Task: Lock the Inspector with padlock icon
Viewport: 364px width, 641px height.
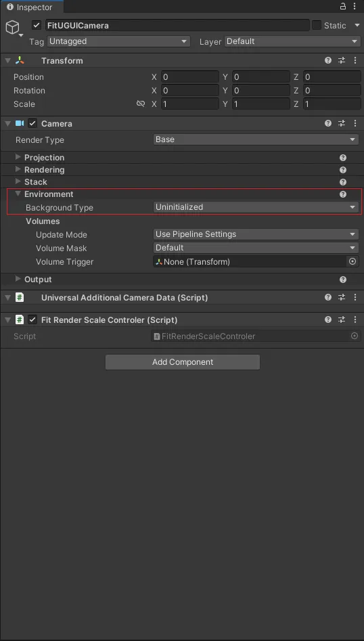Action: coord(343,7)
